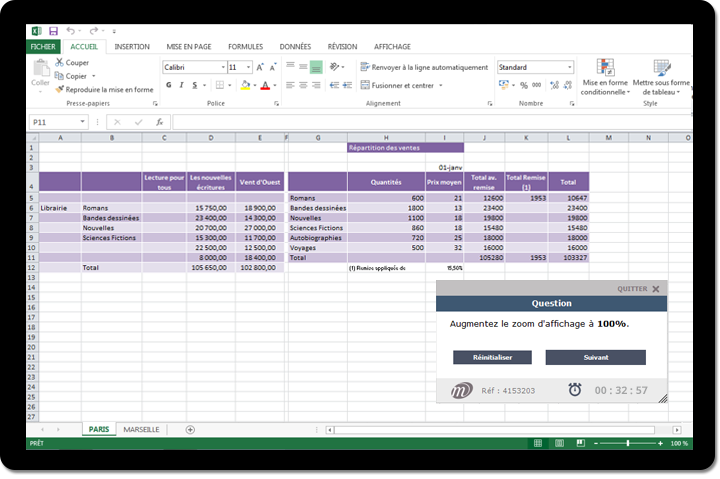Open the Standard number format dropdown
Screen dimensions: 720x479
[570, 67]
